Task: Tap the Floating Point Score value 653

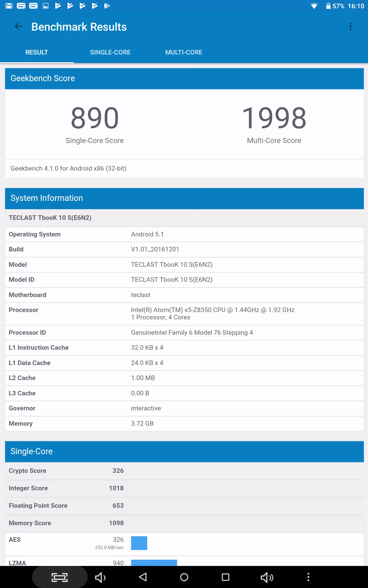Action: click(118, 506)
